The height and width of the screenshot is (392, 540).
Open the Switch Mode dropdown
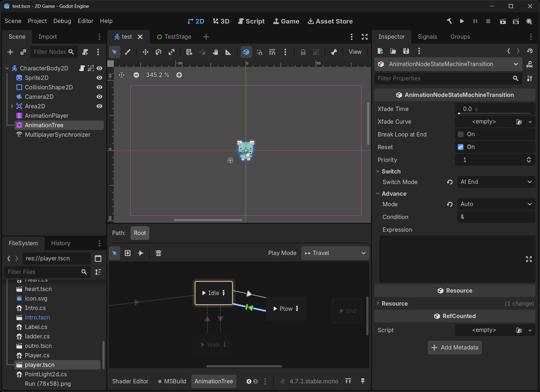tap(496, 182)
